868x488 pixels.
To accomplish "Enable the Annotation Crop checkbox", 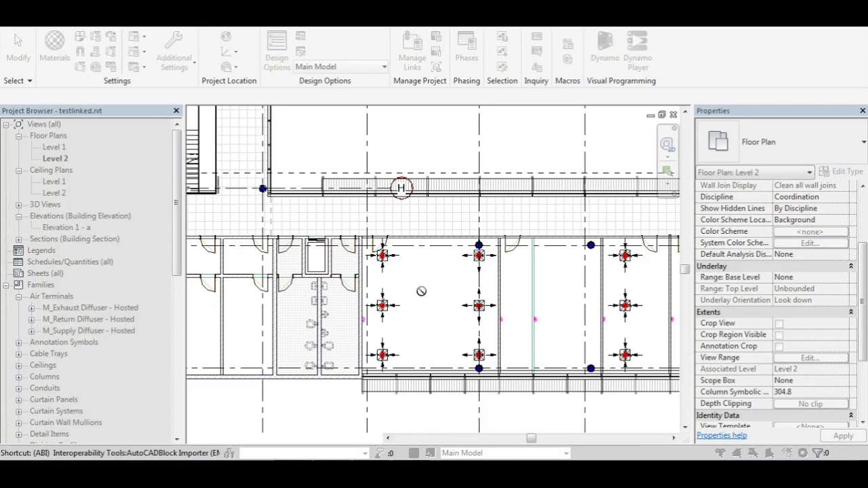I will coord(779,347).
